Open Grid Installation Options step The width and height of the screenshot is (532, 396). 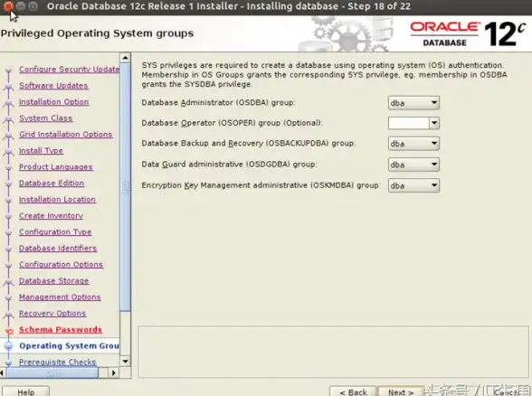pos(66,134)
